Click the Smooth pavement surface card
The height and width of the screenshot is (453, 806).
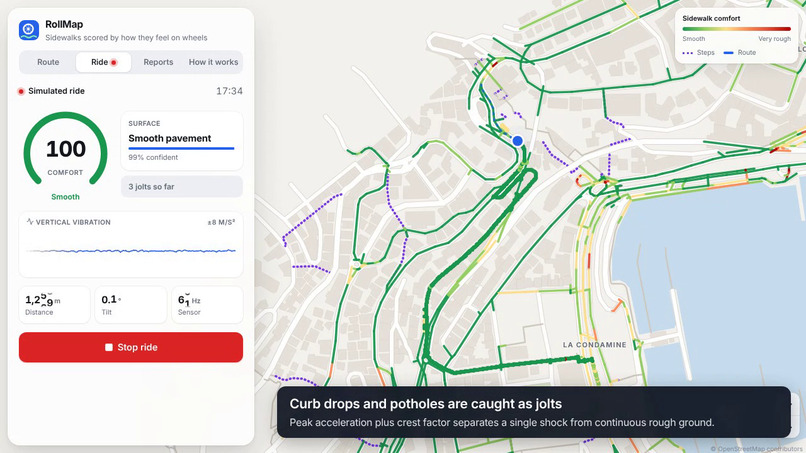(x=182, y=141)
